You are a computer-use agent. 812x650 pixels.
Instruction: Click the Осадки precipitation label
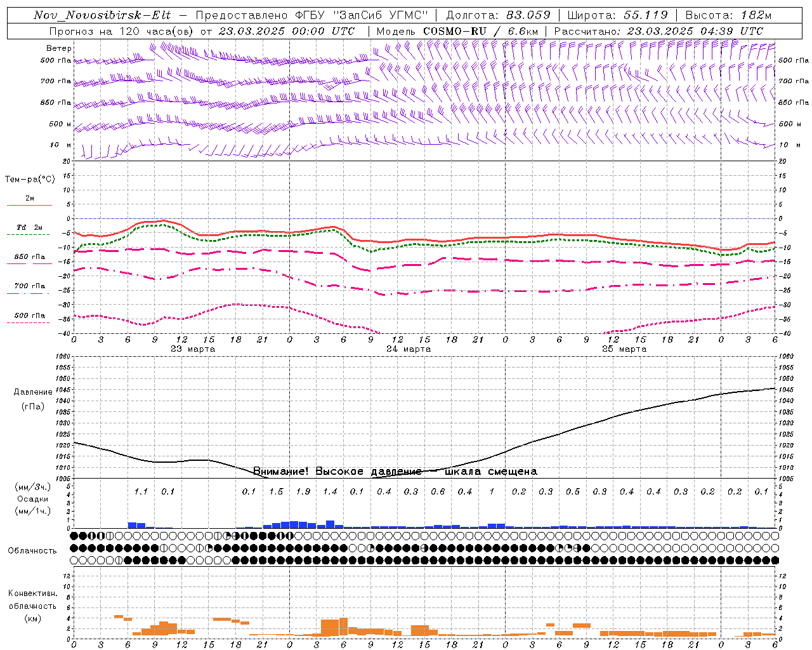click(33, 499)
